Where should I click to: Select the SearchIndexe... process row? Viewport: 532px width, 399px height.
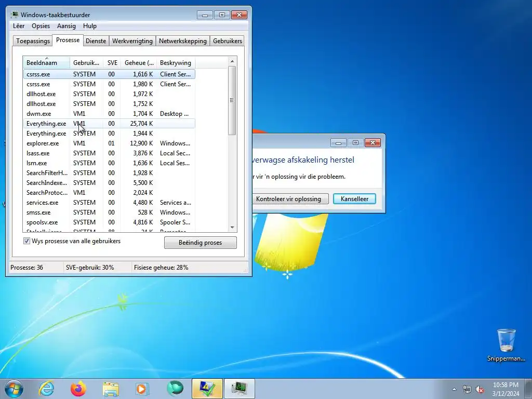pos(109,182)
